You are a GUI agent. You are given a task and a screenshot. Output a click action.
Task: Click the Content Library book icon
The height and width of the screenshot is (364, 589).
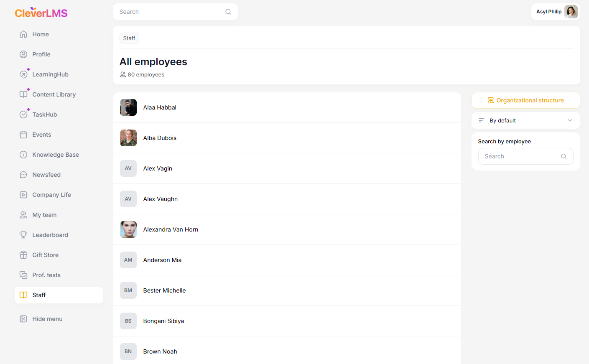pyautogui.click(x=23, y=94)
